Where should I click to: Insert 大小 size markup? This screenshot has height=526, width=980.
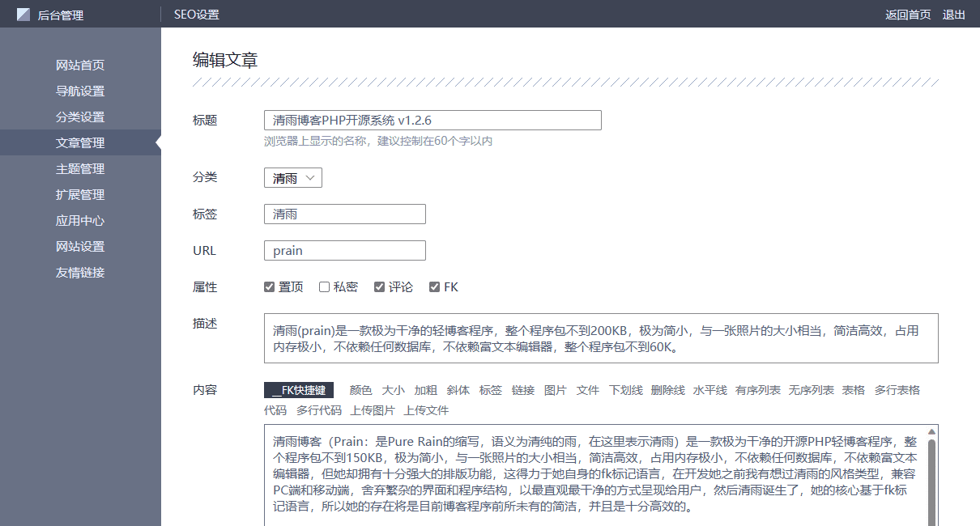point(394,390)
